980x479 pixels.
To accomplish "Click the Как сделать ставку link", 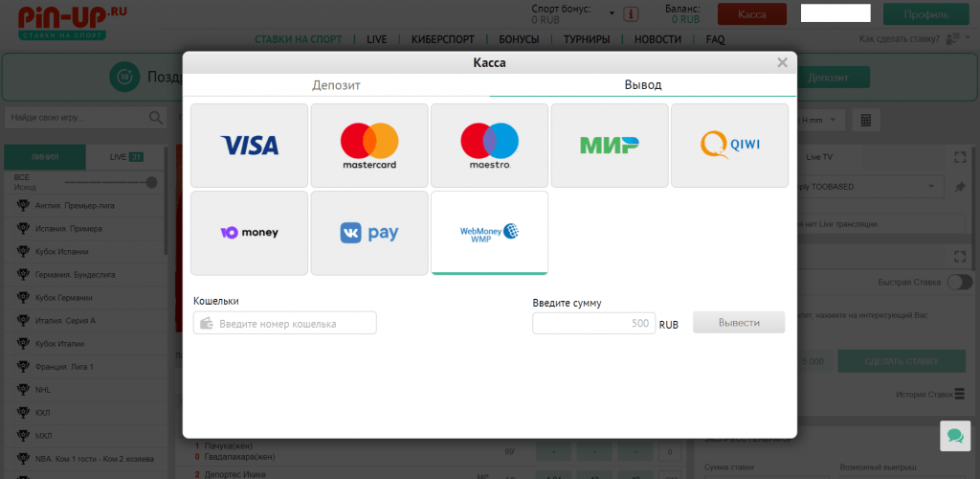I will [x=900, y=38].
